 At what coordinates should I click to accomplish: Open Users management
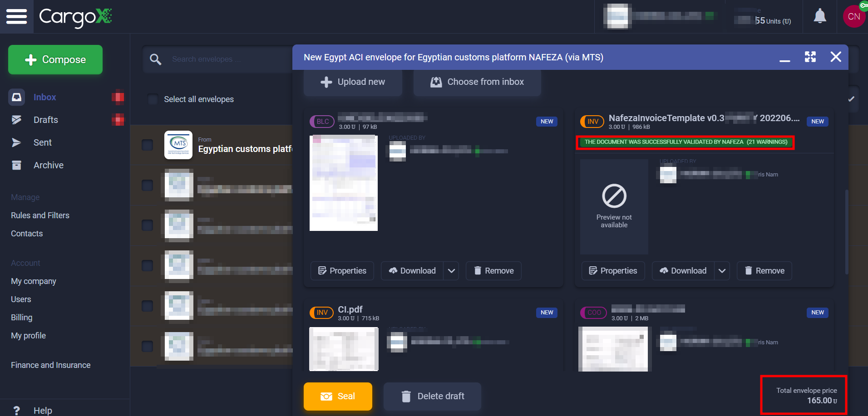click(x=21, y=299)
